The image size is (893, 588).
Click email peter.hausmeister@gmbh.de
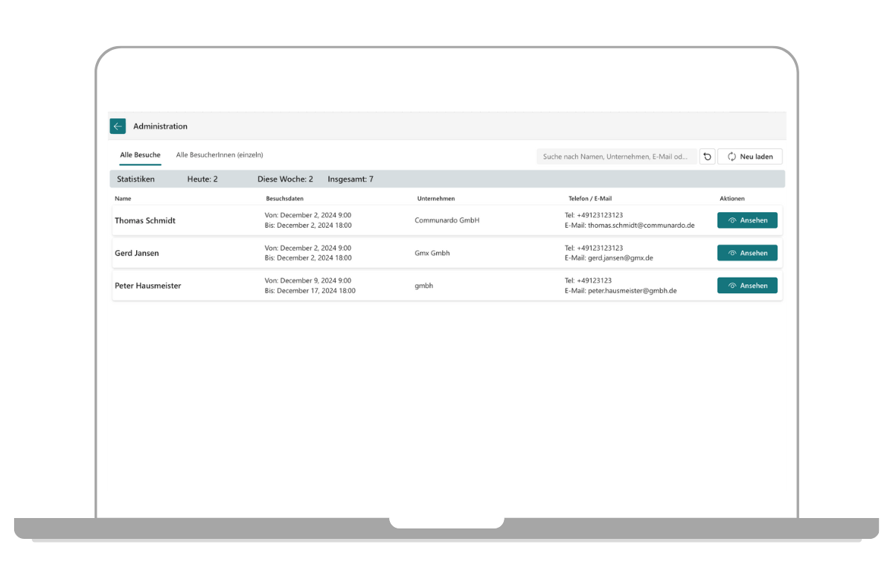tap(632, 290)
